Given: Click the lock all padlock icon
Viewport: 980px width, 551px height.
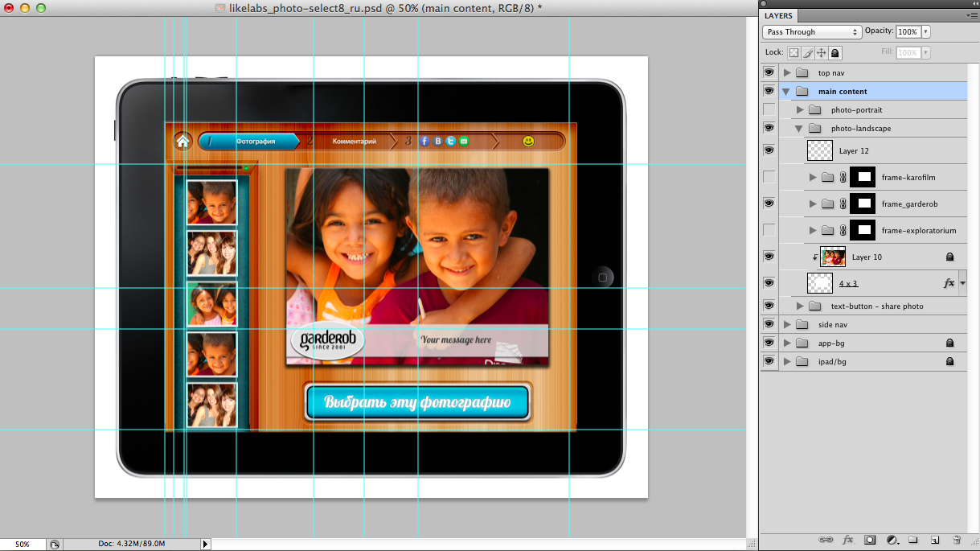Looking at the screenshot, I should click(x=835, y=52).
